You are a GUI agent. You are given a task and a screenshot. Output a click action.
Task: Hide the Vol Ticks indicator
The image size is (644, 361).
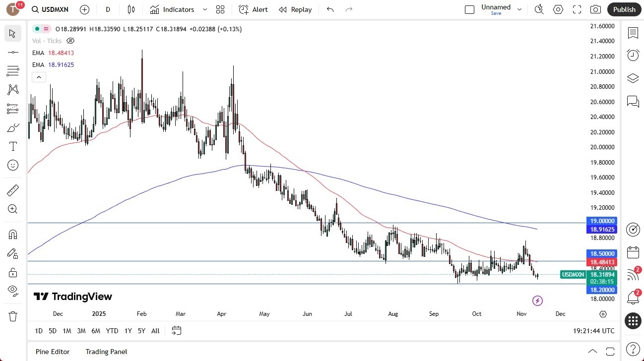[x=70, y=41]
